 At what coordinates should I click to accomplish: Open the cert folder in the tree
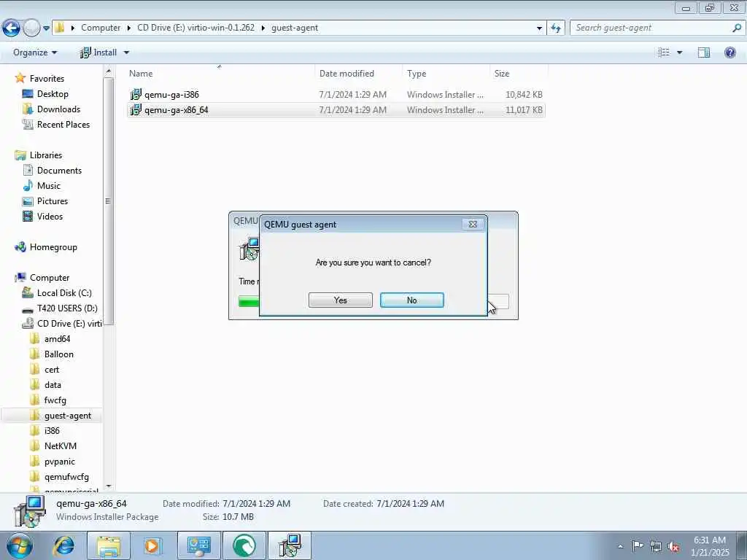[x=52, y=370]
